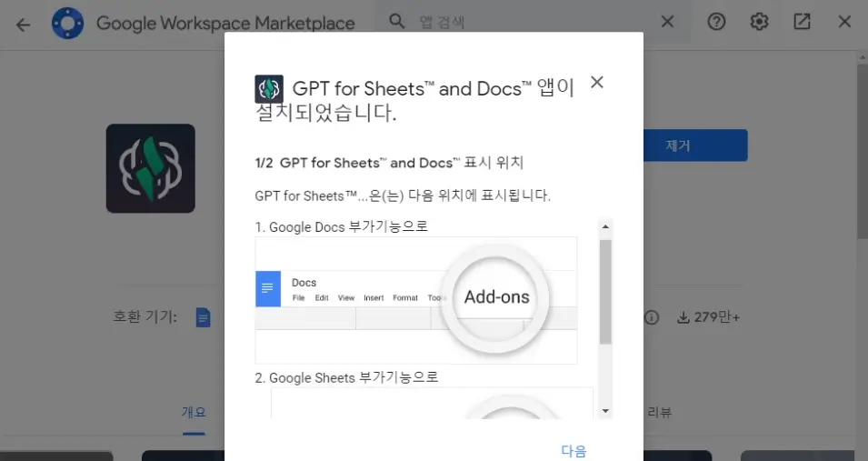This screenshot has width=868, height=461.
Task: Click the dialog scrollbar down arrow
Action: tap(605, 411)
